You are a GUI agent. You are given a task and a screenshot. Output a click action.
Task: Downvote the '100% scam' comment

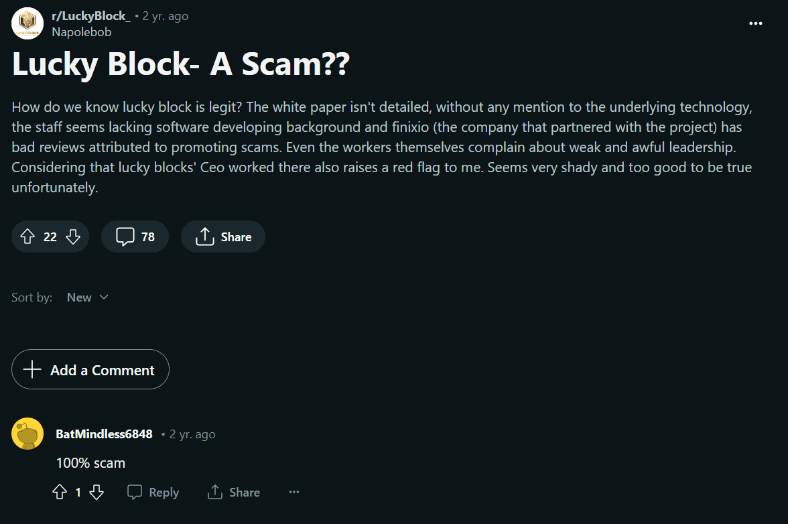96,492
